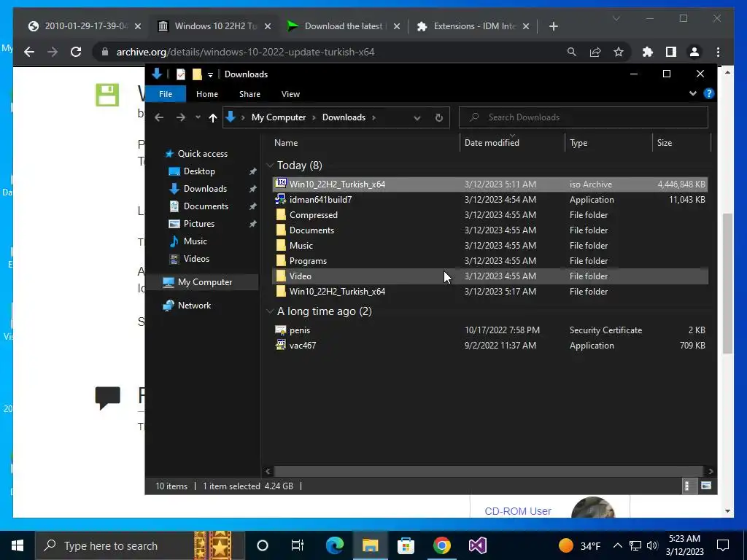Viewport: 747px width, 560px height.
Task: Select the Programs folder row
Action: [x=490, y=261]
